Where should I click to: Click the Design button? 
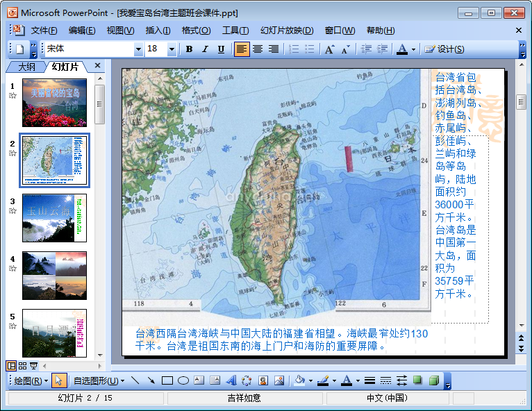[444, 49]
